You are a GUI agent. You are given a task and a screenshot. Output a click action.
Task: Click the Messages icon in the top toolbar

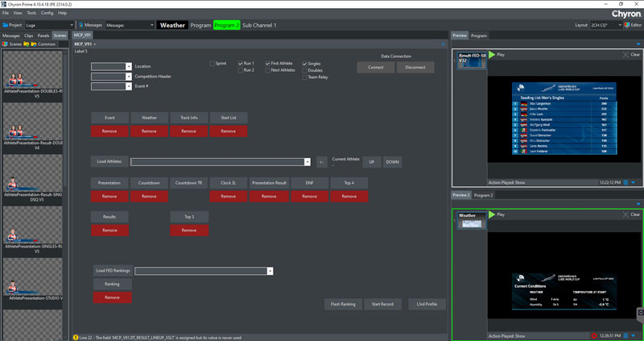pos(81,25)
